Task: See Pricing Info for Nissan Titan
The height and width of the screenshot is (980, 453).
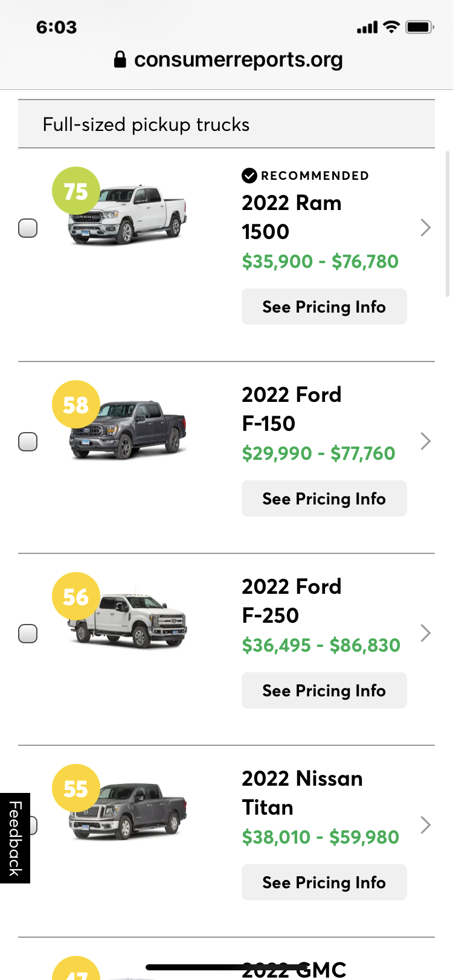Action: (324, 882)
